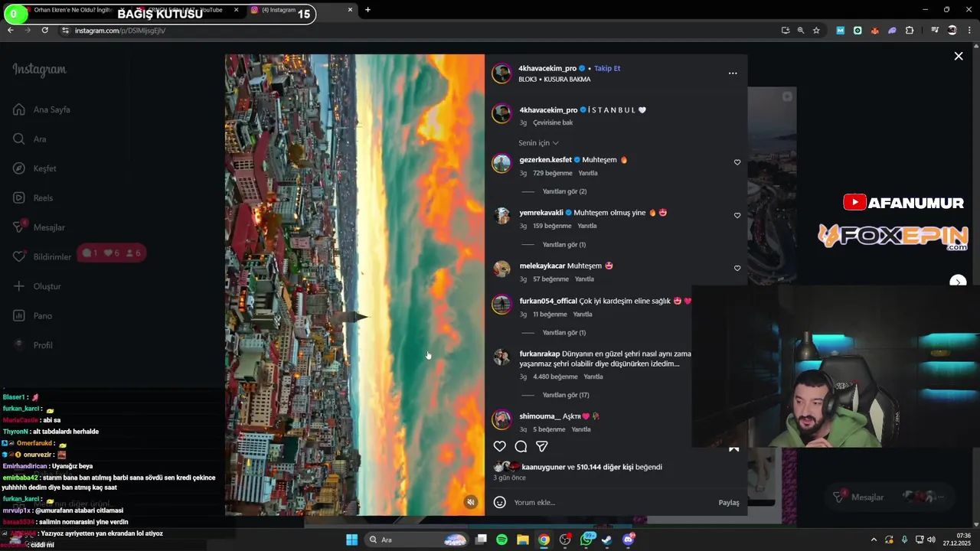
Task: Like gezerken.kesfet's comment
Action: (x=737, y=162)
